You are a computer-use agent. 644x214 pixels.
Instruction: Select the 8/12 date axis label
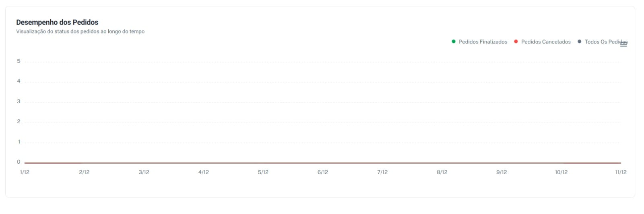[442, 172]
